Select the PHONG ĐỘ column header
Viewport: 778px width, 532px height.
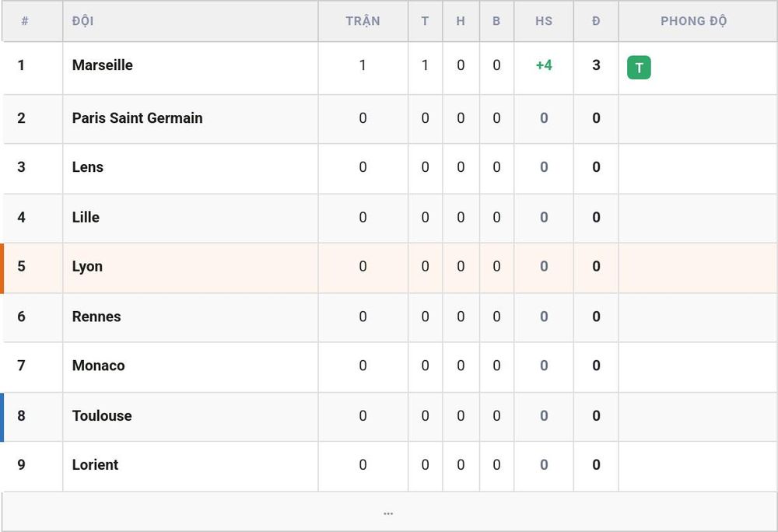point(693,21)
